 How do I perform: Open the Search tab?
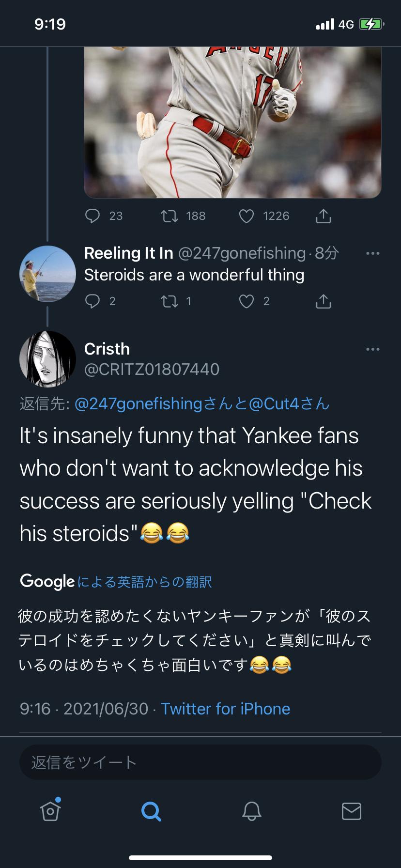151,810
